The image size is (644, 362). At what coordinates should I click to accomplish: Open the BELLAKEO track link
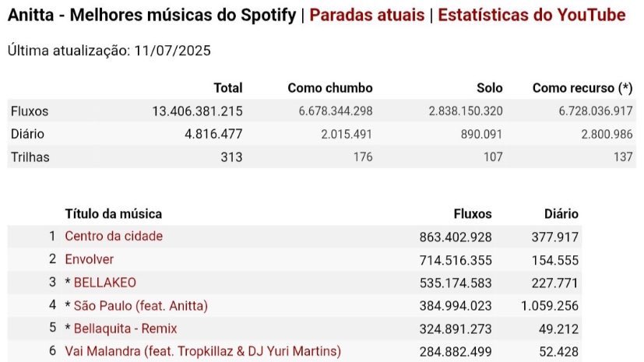click(104, 283)
